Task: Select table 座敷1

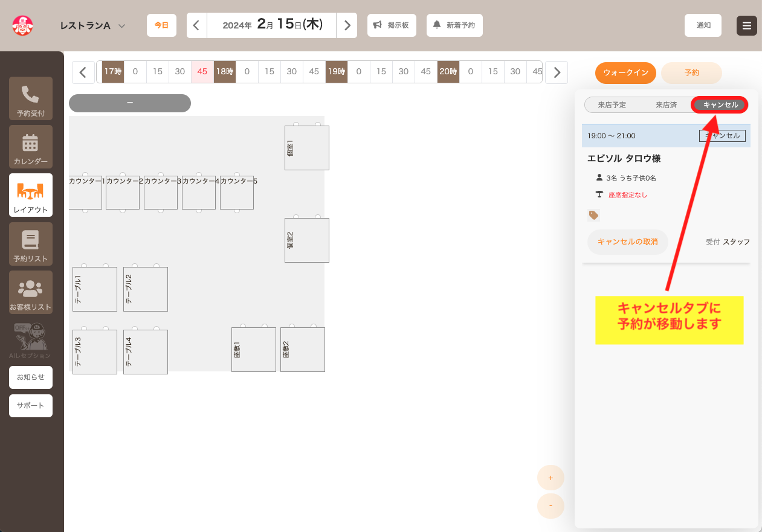Action: click(254, 350)
